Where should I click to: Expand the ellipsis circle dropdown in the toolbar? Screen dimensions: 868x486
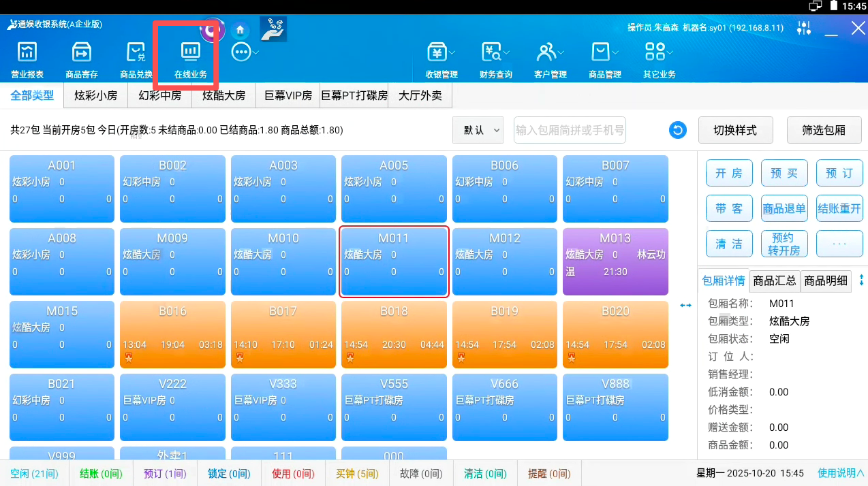click(x=242, y=50)
